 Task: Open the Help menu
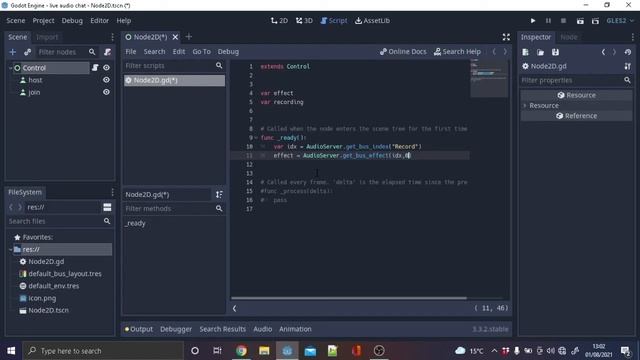(123, 20)
